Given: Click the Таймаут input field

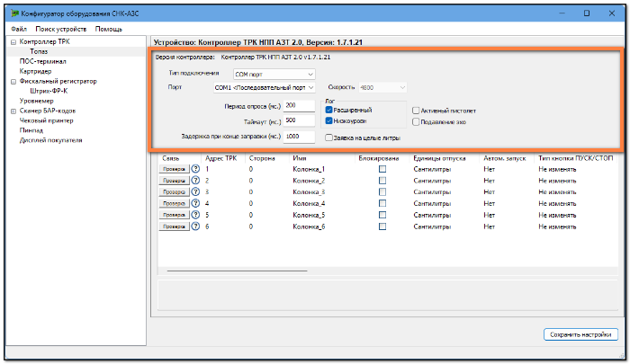Looking at the screenshot, I should (x=299, y=120).
